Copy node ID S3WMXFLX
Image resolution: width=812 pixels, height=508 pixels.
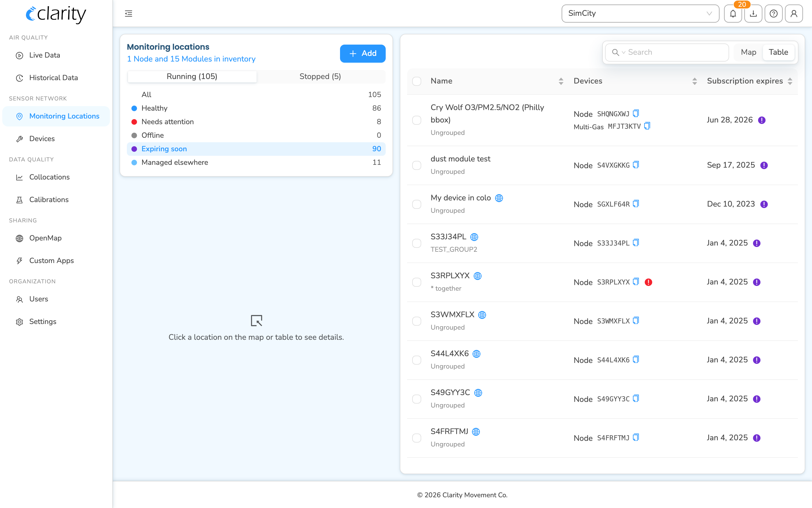pos(636,321)
